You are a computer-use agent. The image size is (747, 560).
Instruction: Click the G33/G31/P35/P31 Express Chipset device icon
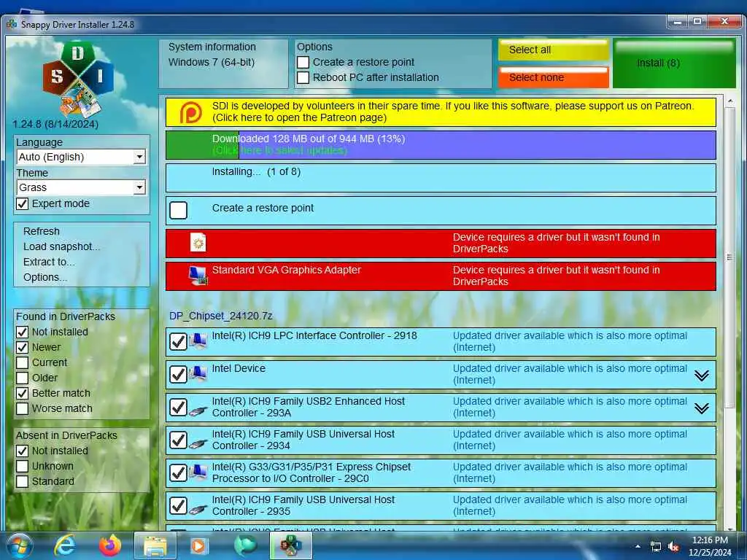(198, 472)
